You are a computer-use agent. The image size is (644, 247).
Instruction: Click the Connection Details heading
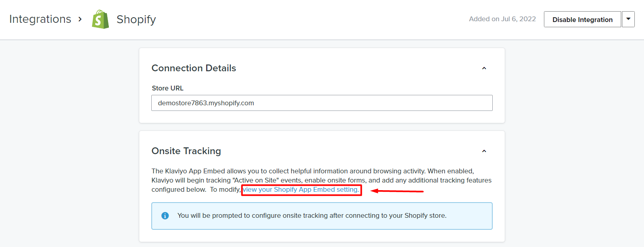point(194,68)
